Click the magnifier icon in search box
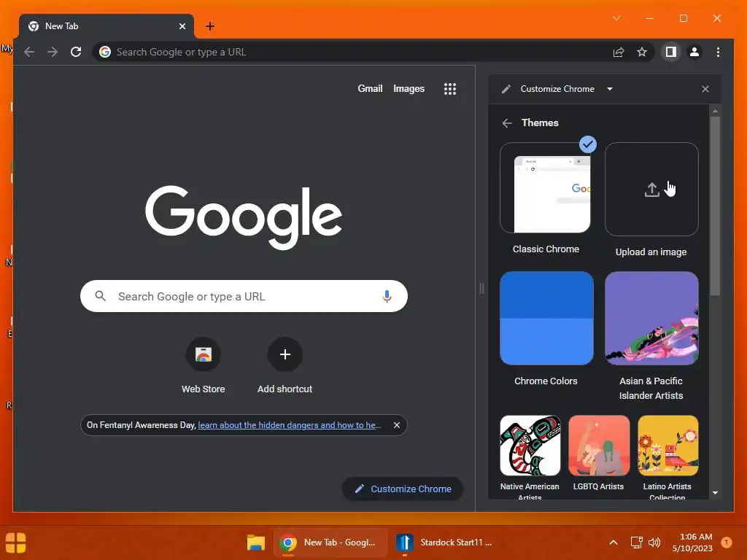The height and width of the screenshot is (560, 747). (100, 296)
